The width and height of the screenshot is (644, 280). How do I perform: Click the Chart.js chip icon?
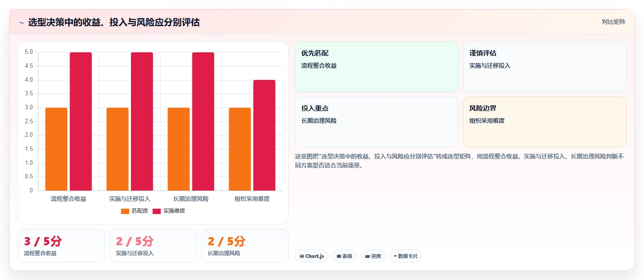[x=302, y=256]
